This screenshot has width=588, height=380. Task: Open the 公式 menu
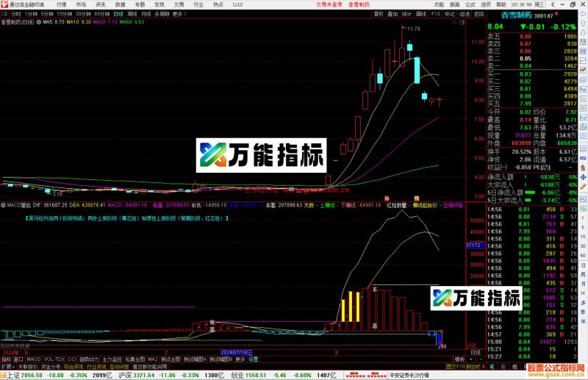(470, 4)
